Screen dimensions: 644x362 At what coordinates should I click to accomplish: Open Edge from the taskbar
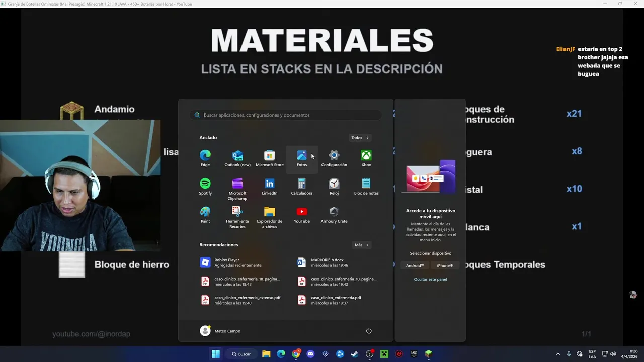coord(281,354)
